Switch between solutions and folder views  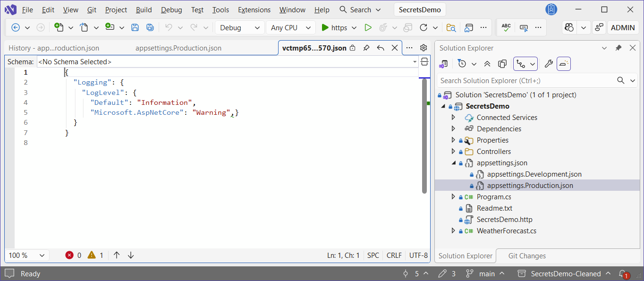(443, 64)
